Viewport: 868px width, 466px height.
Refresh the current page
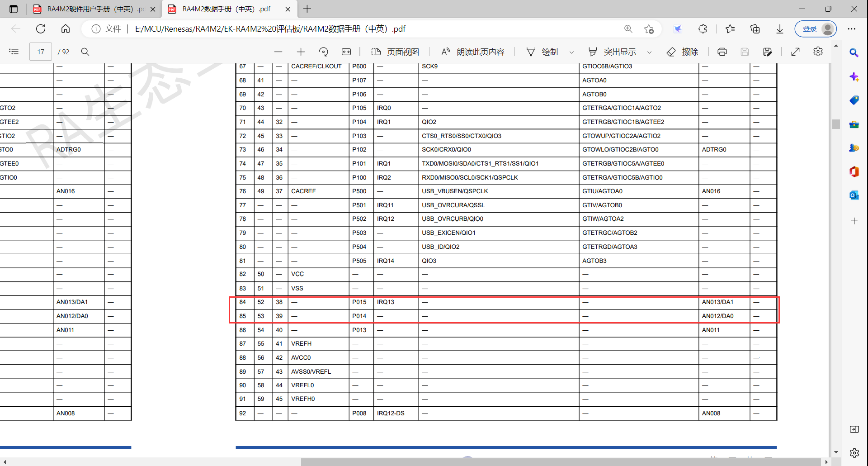41,29
